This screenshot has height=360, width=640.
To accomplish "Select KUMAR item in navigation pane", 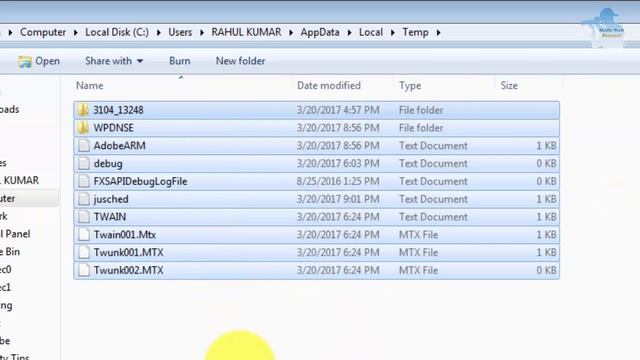I will [20, 180].
